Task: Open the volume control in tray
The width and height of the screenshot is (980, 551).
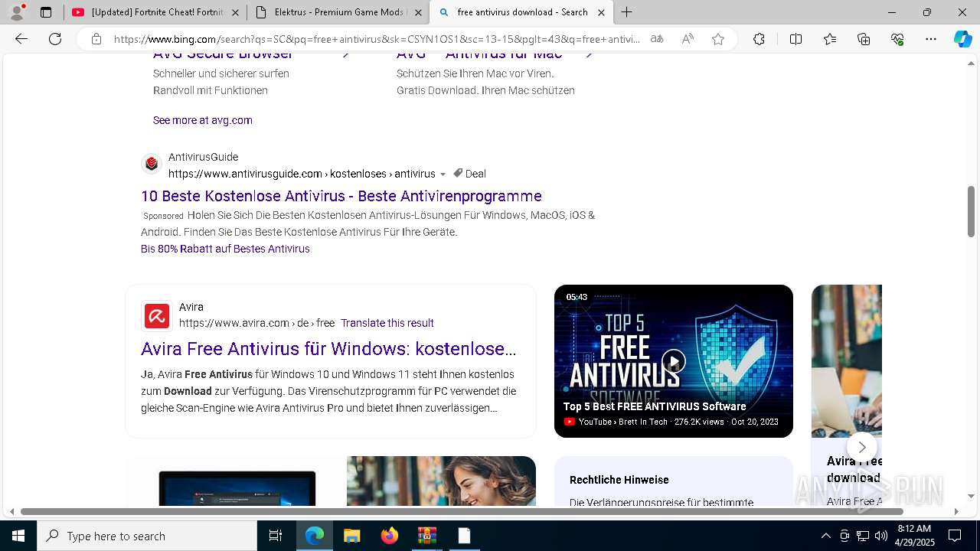Action: [x=881, y=536]
